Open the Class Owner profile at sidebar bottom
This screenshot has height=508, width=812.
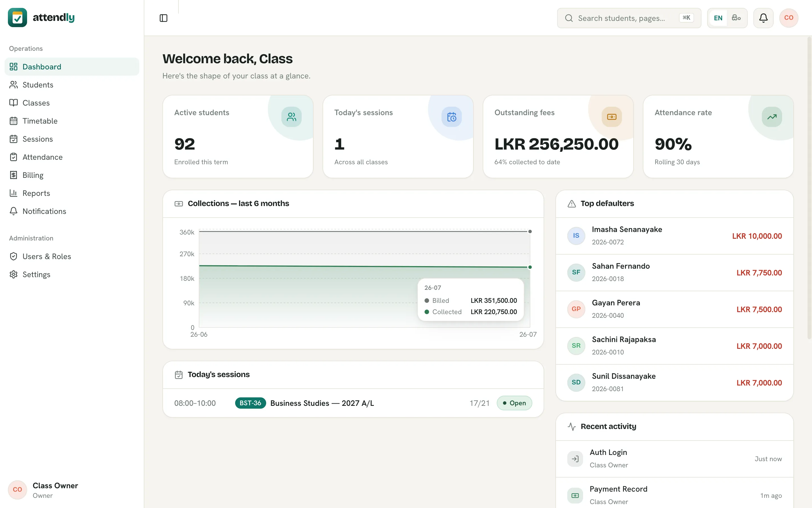(72, 490)
